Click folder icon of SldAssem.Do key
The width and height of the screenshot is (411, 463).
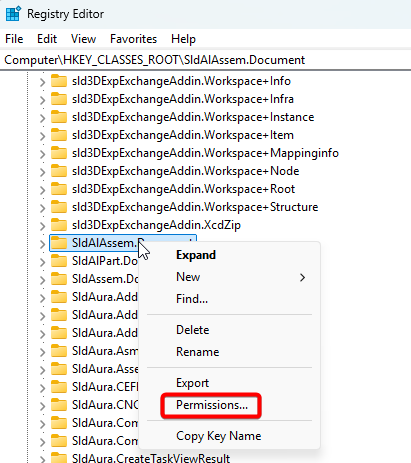tap(59, 279)
